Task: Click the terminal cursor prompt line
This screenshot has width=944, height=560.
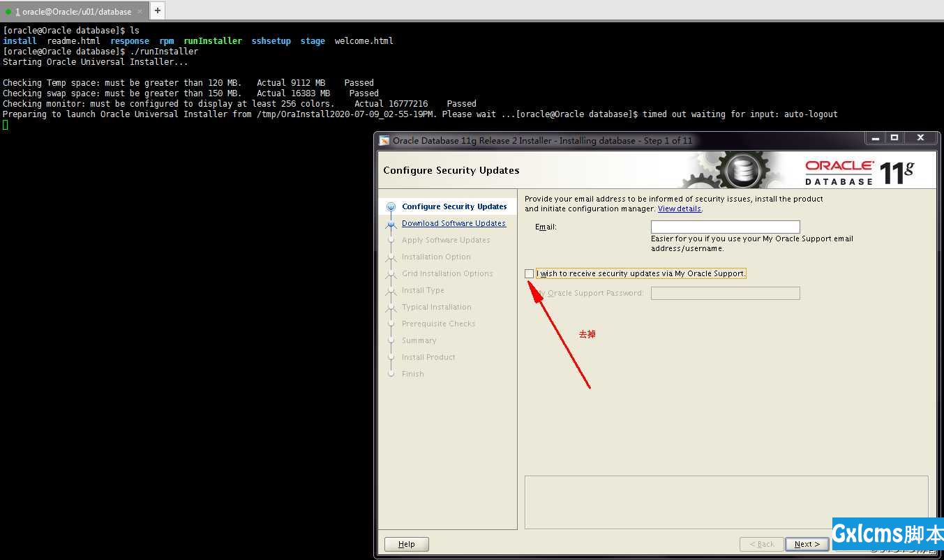Action: [6, 125]
